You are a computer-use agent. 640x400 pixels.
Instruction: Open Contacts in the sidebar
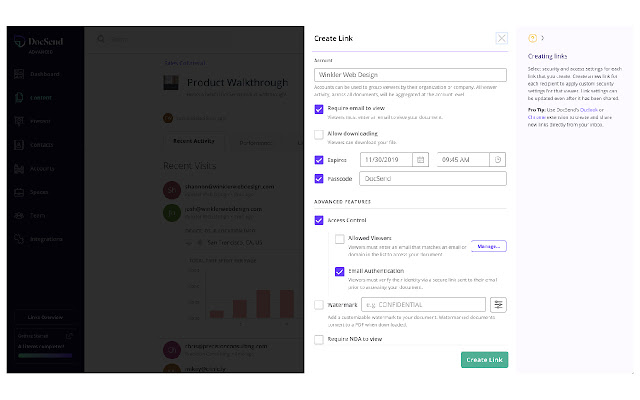[41, 145]
